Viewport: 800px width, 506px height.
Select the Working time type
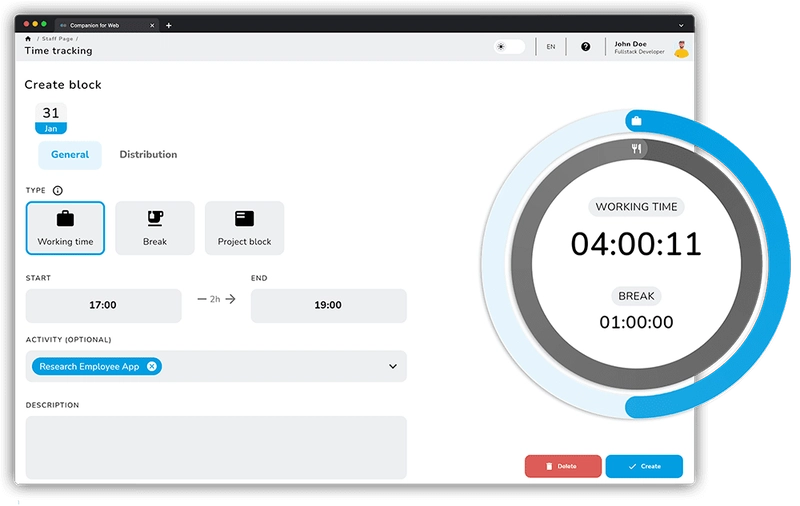point(65,228)
